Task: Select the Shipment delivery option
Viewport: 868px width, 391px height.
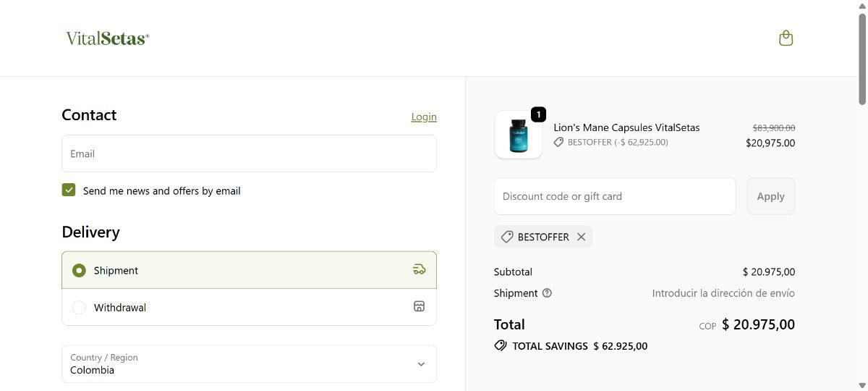Action: tap(80, 270)
